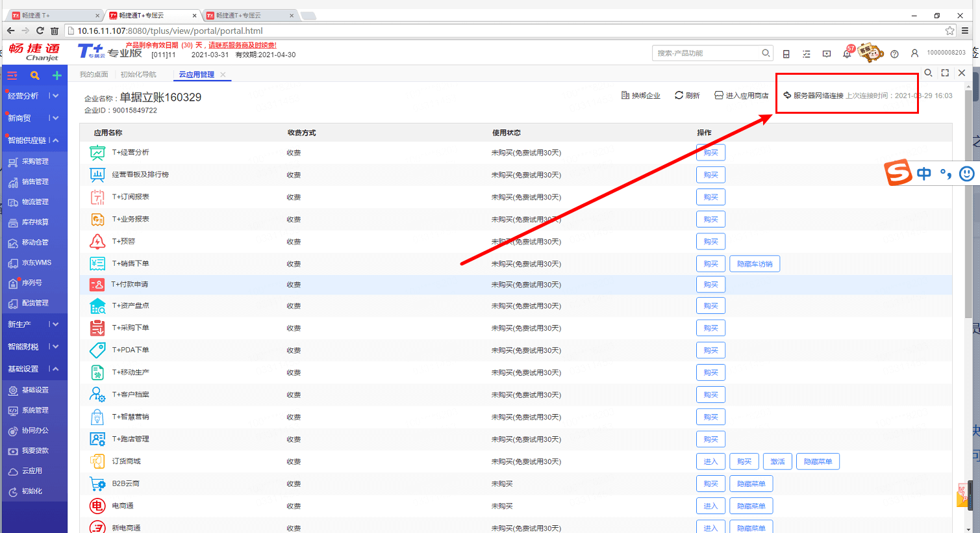Click the T+预警 alarm bell app icon
This screenshot has height=533, width=980.
pyautogui.click(x=97, y=242)
